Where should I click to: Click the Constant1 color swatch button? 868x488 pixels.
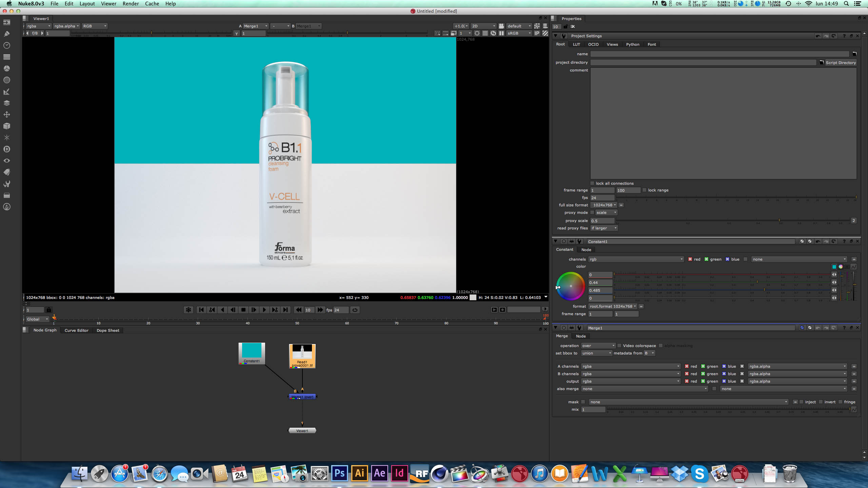(x=834, y=267)
